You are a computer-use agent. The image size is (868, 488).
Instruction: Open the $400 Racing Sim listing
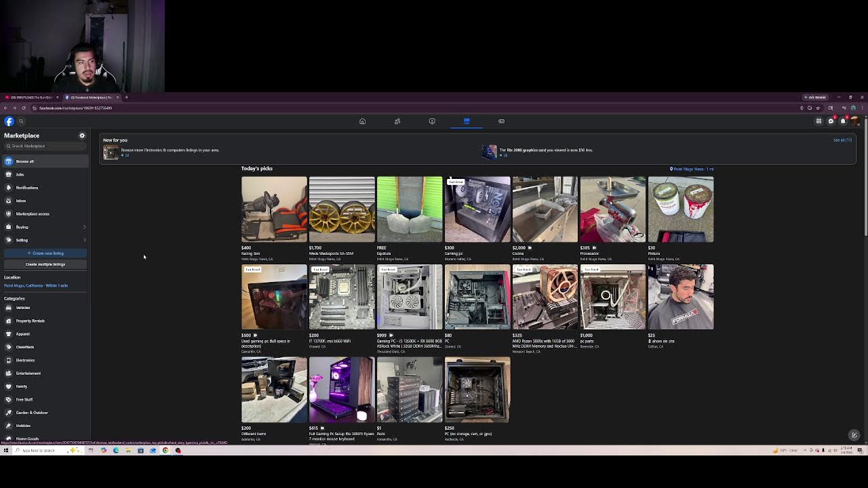pos(274,218)
